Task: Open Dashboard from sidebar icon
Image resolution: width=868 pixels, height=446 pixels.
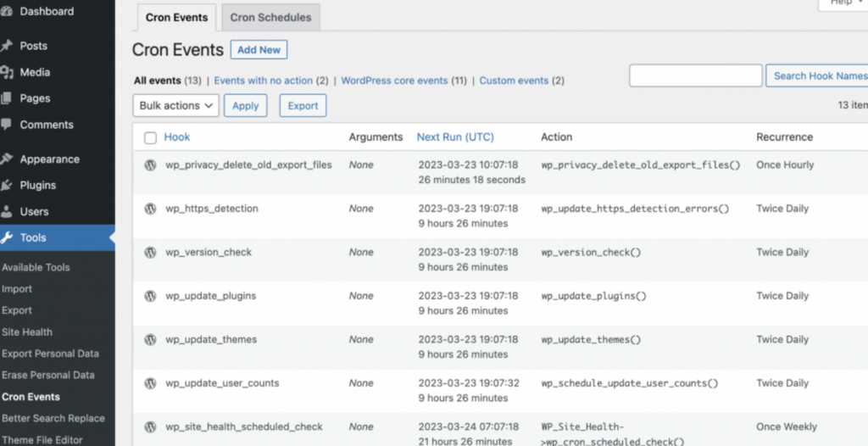Action: [6, 11]
